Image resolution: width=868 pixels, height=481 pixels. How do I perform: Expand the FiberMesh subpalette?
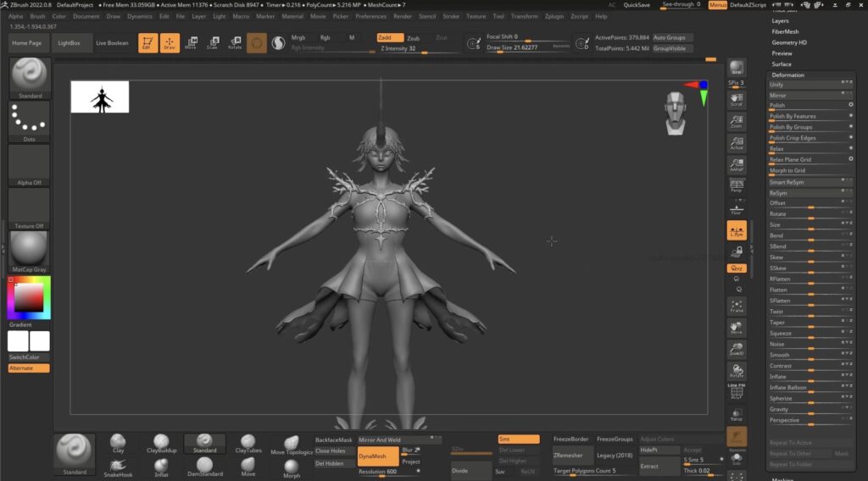click(784, 31)
